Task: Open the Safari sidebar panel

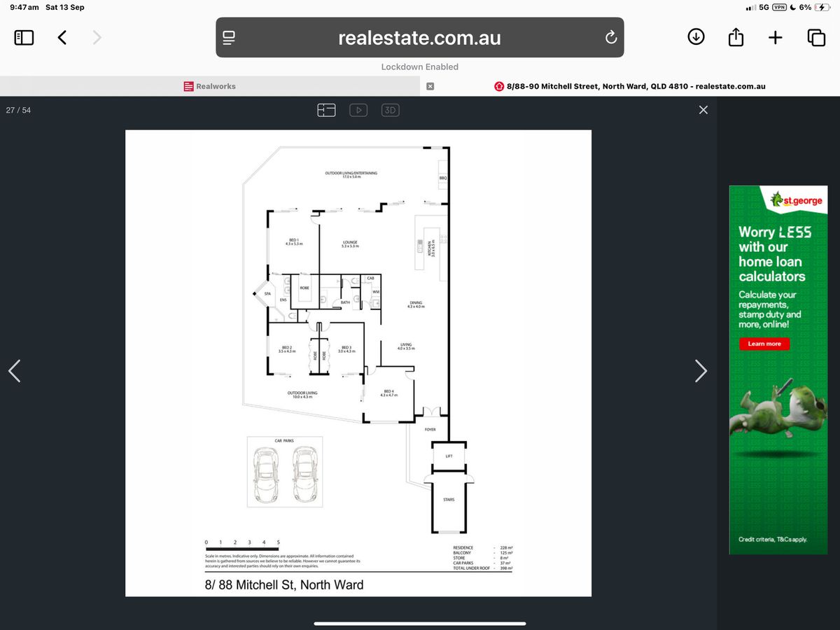Action: tap(24, 38)
